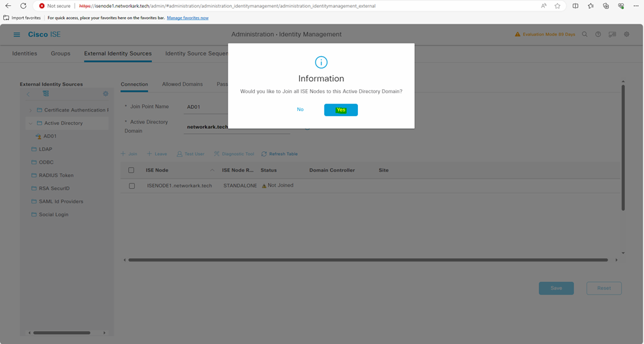Screen dimensions: 644x344
Task: Select the AD01 join point in tree
Action: pyautogui.click(x=50, y=137)
